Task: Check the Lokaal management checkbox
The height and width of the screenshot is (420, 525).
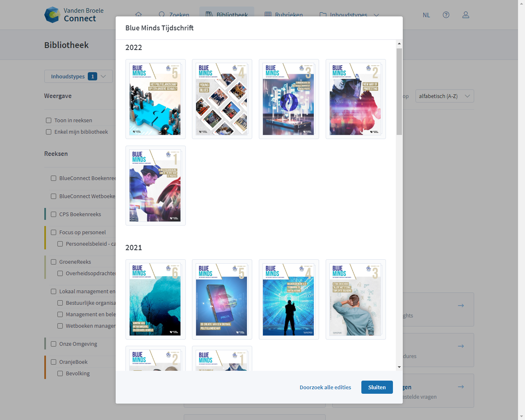Action: click(x=54, y=291)
